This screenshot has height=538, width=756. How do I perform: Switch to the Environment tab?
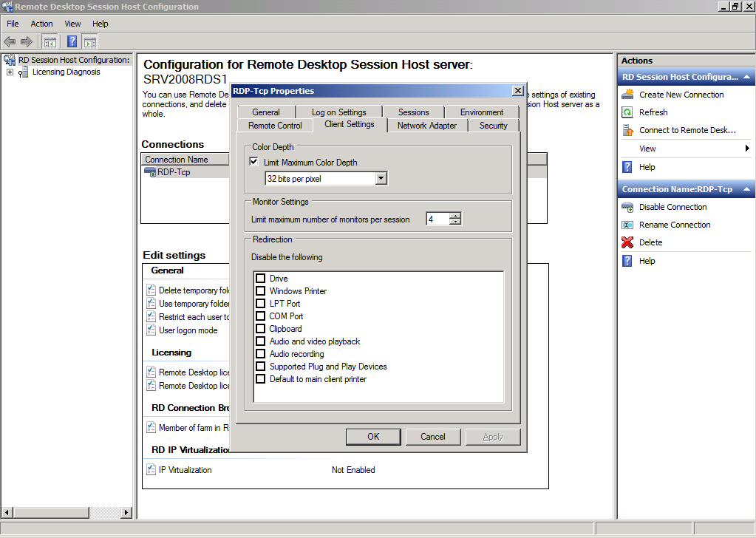pyautogui.click(x=482, y=112)
